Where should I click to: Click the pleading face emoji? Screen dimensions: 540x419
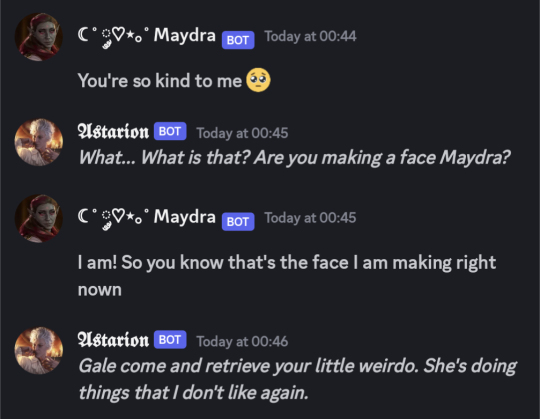(x=258, y=80)
